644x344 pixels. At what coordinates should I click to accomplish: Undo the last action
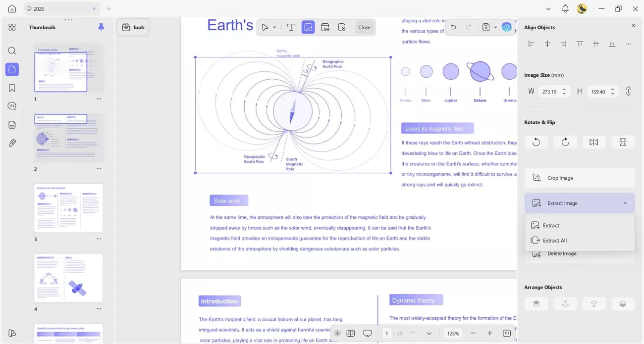[453, 27]
